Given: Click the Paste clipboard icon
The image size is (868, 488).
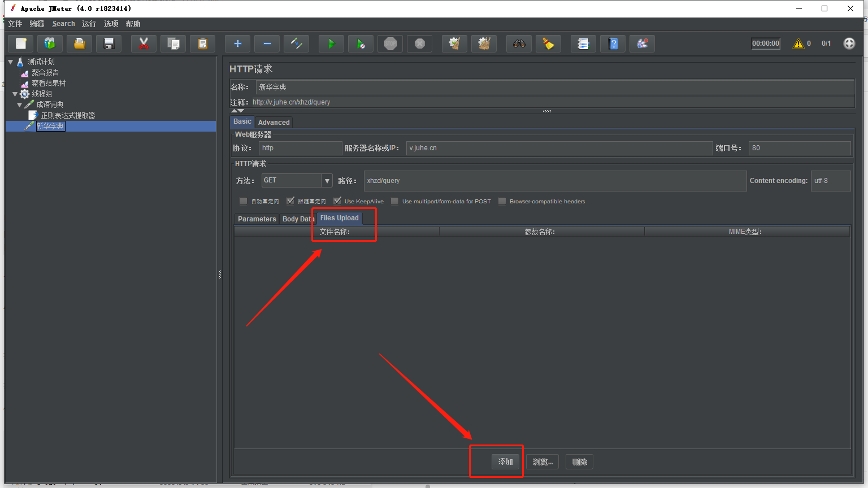Looking at the screenshot, I should click(203, 43).
